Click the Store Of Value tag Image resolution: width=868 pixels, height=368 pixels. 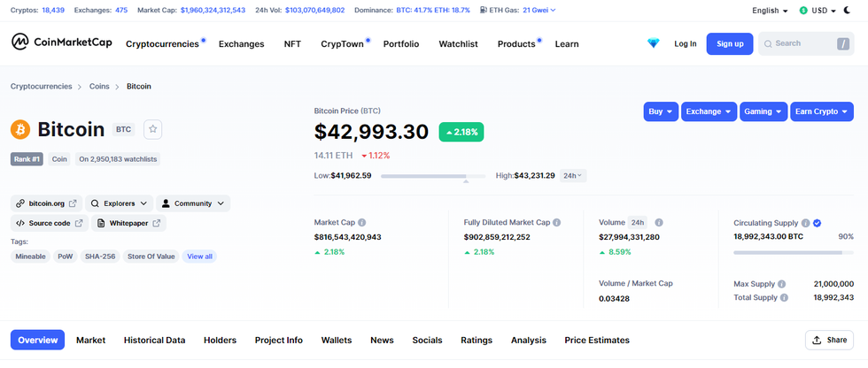point(151,257)
